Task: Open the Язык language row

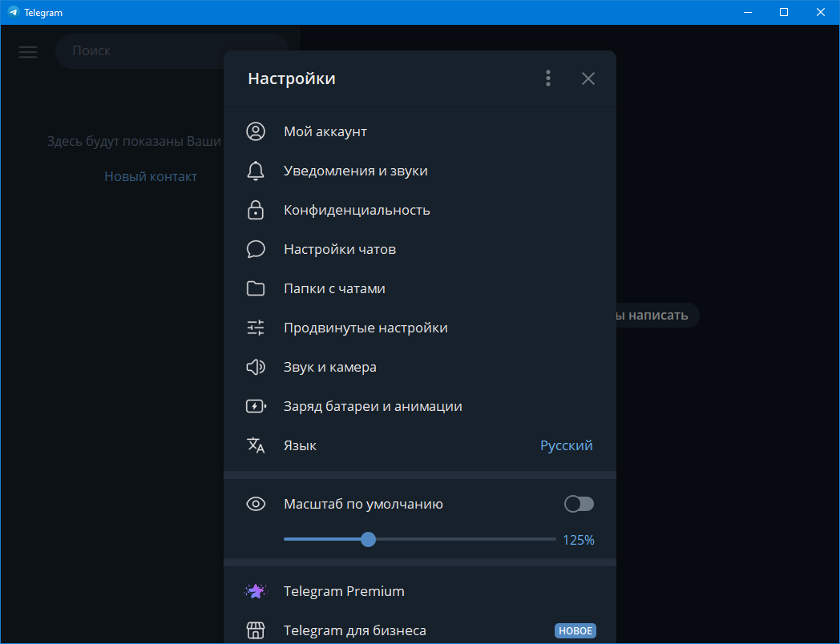Action: pyautogui.click(x=419, y=445)
